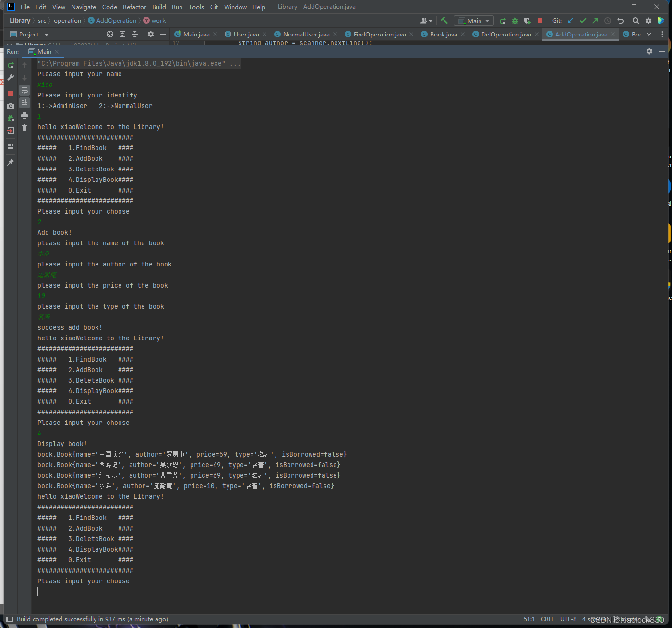Rerun Main from the top toolbar

(x=503, y=21)
